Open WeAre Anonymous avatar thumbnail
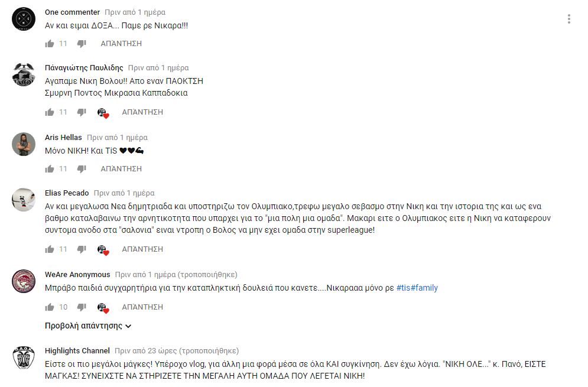 tap(24, 281)
